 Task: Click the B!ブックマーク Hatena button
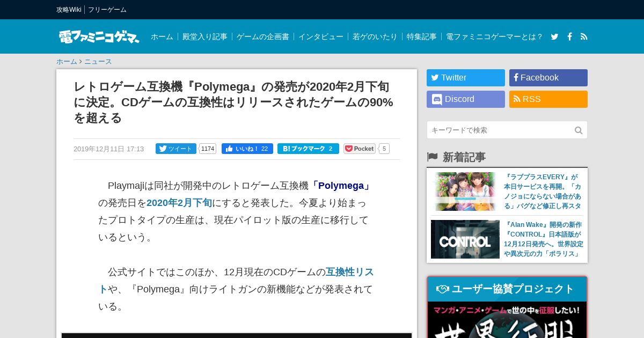(x=308, y=149)
